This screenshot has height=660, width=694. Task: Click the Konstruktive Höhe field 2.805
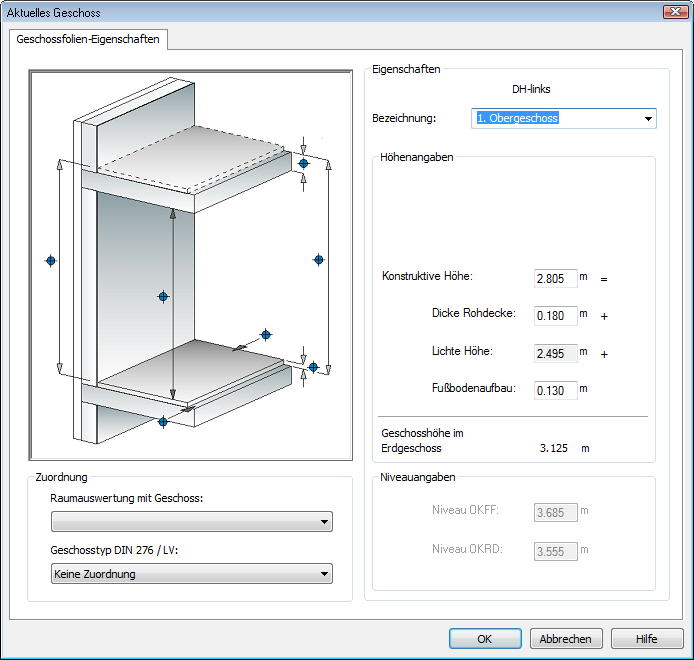click(x=555, y=278)
